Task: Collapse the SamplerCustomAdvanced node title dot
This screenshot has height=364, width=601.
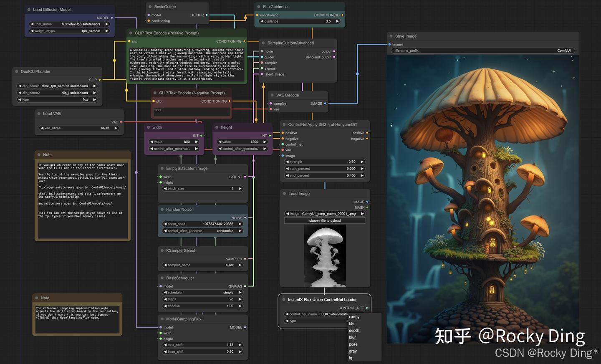Action: point(263,43)
